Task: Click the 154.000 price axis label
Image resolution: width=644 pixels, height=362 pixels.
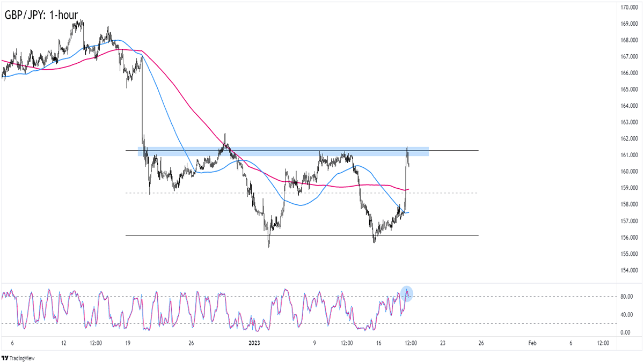Action: pos(628,270)
